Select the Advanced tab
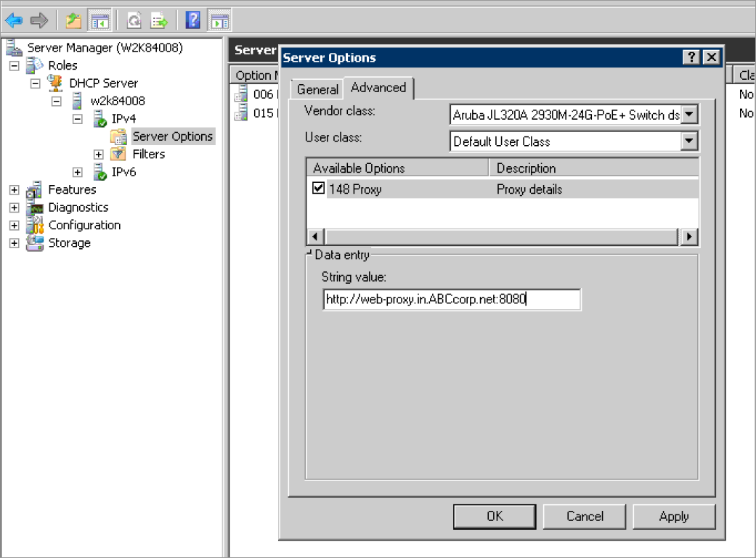 [378, 88]
